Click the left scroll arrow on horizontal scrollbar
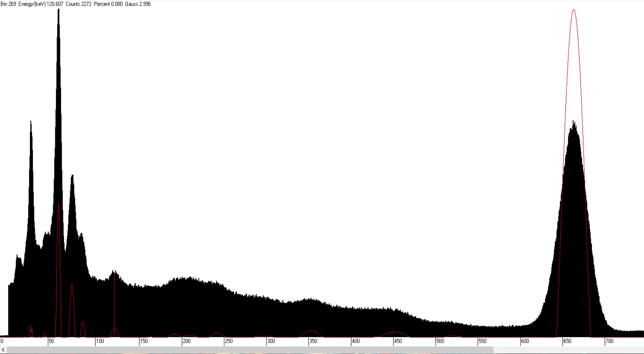 tap(3, 350)
